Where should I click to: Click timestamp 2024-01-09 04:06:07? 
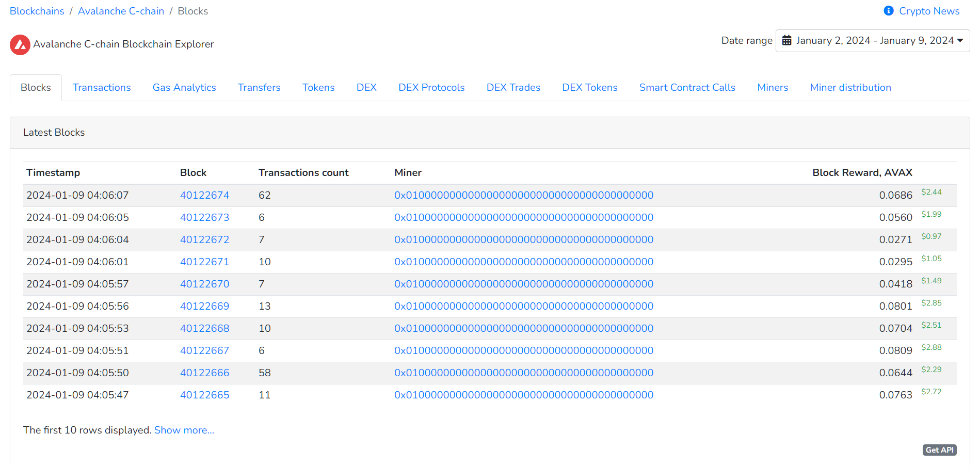pos(77,196)
